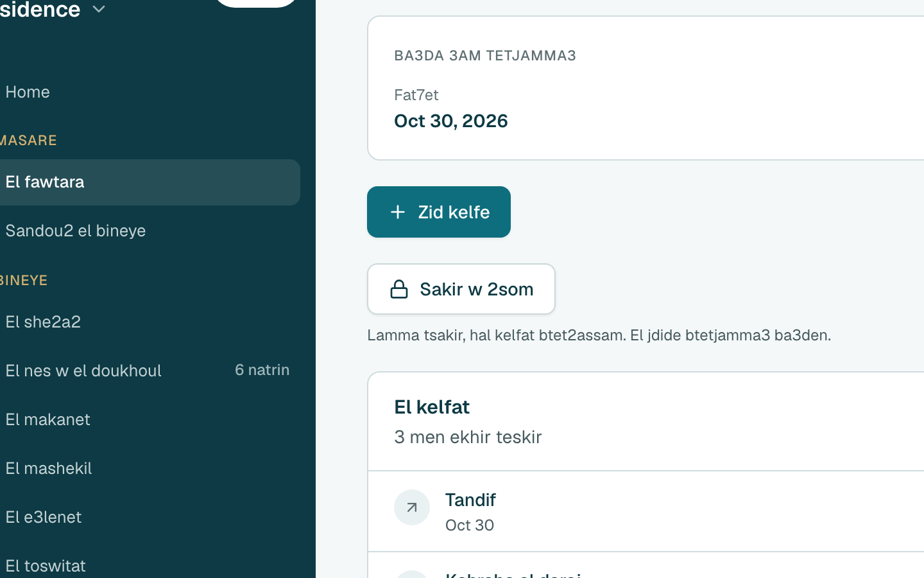Click the Fat7et label
This screenshot has width=924, height=578.
416,94
